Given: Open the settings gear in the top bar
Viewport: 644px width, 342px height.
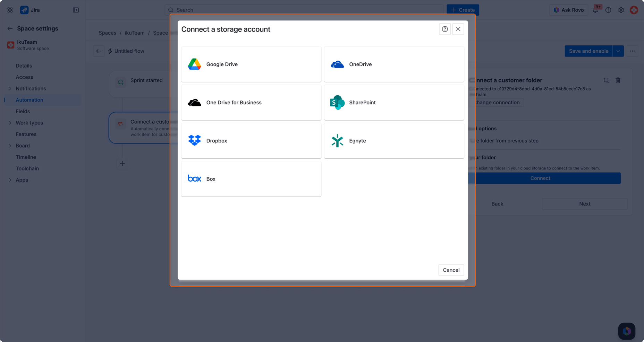Looking at the screenshot, I should (621, 10).
